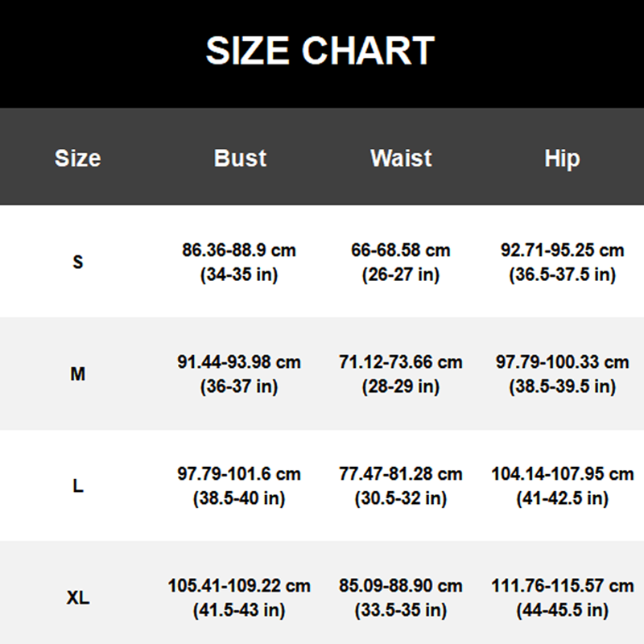Click the SIZE CHART title
Image resolution: width=644 pixels, height=644 pixels.
[320, 51]
